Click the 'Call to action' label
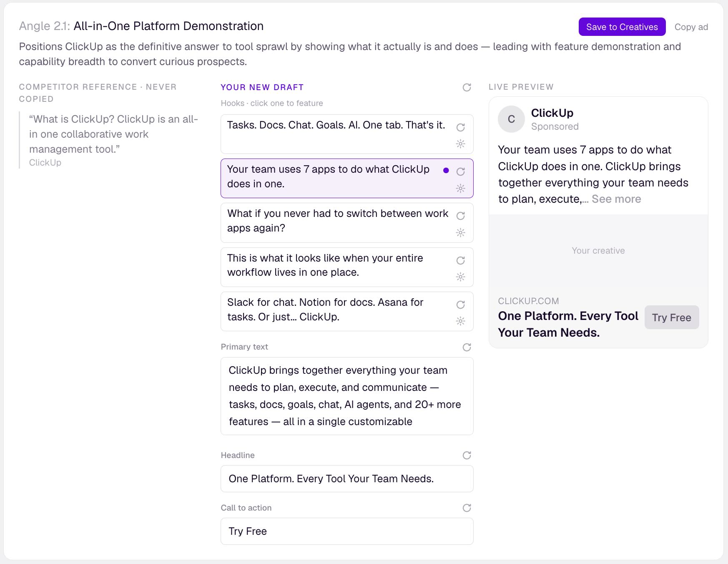This screenshot has height=564, width=728. coord(246,508)
